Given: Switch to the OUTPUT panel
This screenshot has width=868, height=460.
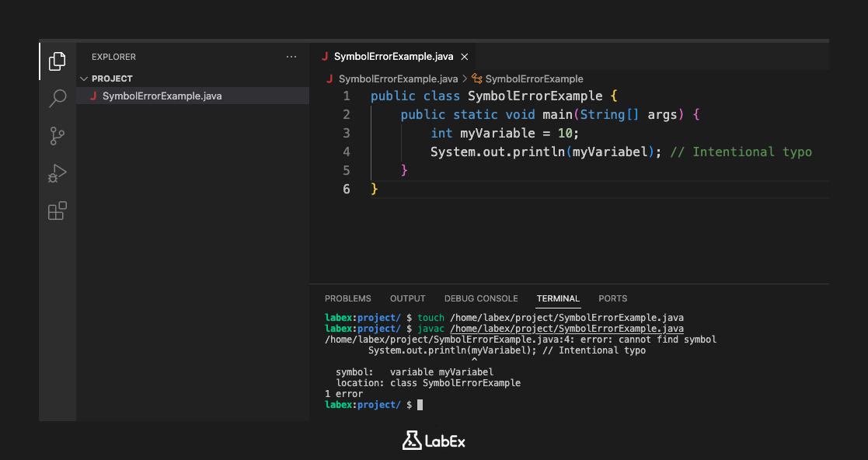Looking at the screenshot, I should (x=407, y=298).
